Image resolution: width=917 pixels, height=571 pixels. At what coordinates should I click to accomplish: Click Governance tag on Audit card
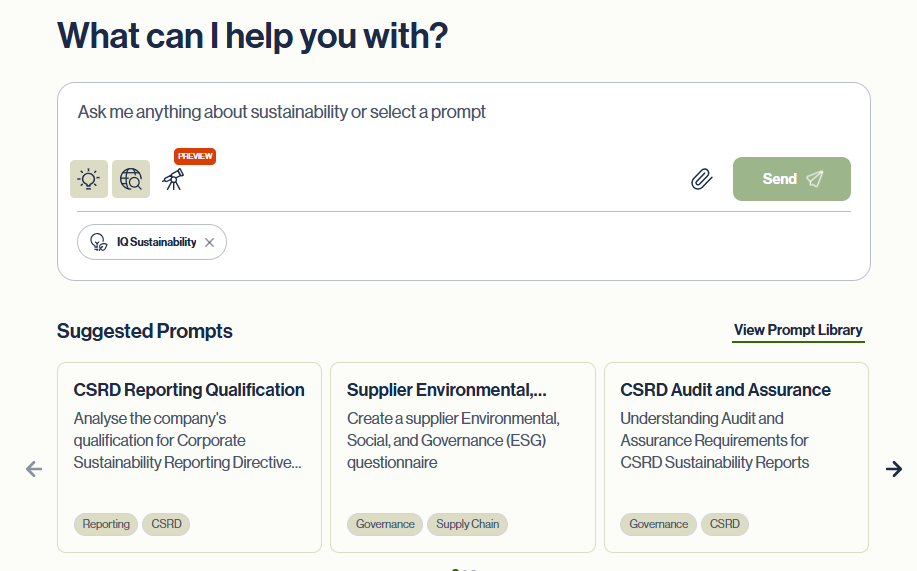pyautogui.click(x=659, y=524)
